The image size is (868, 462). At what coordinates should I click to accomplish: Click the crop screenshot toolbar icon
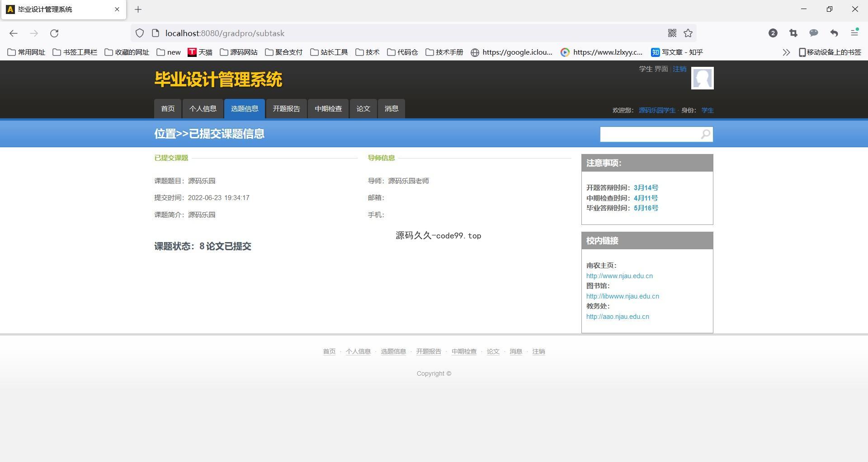click(x=793, y=33)
